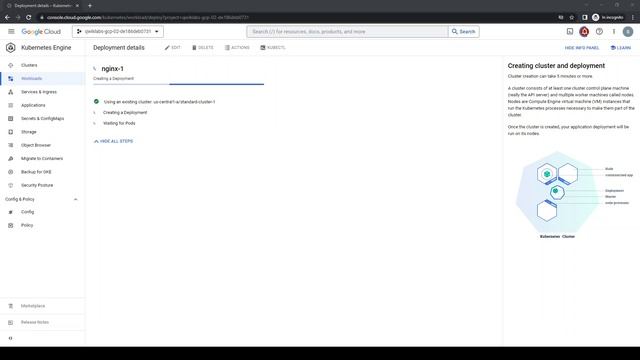Click the Edit deployment button
Viewport: 640px width, 360px height.
[173, 48]
